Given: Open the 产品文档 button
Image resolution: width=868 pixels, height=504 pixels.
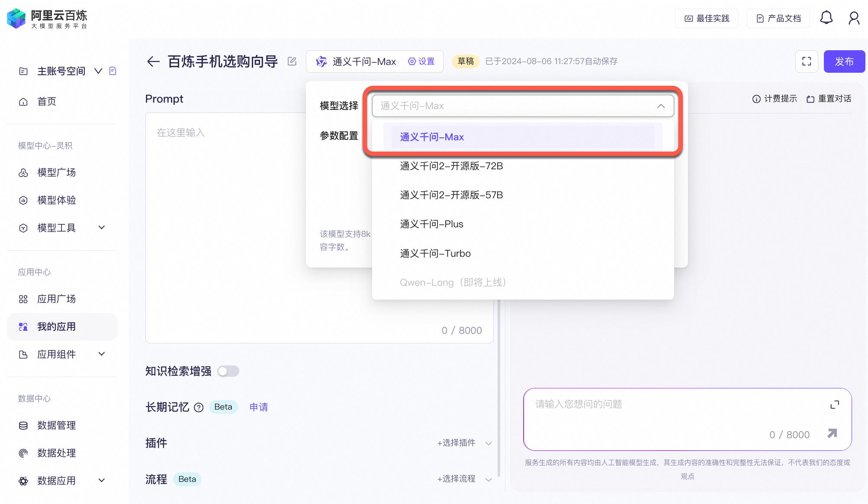Looking at the screenshot, I should (778, 19).
